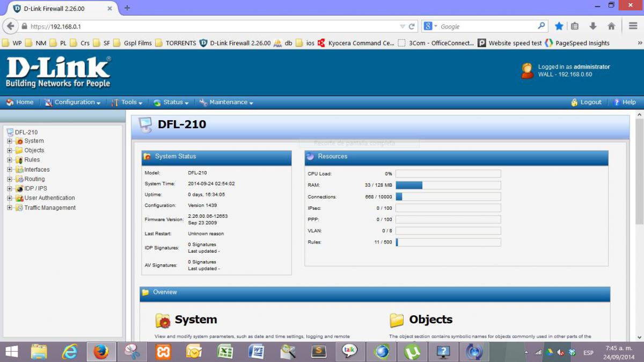Click Objects folder icon in tree

coord(19,151)
